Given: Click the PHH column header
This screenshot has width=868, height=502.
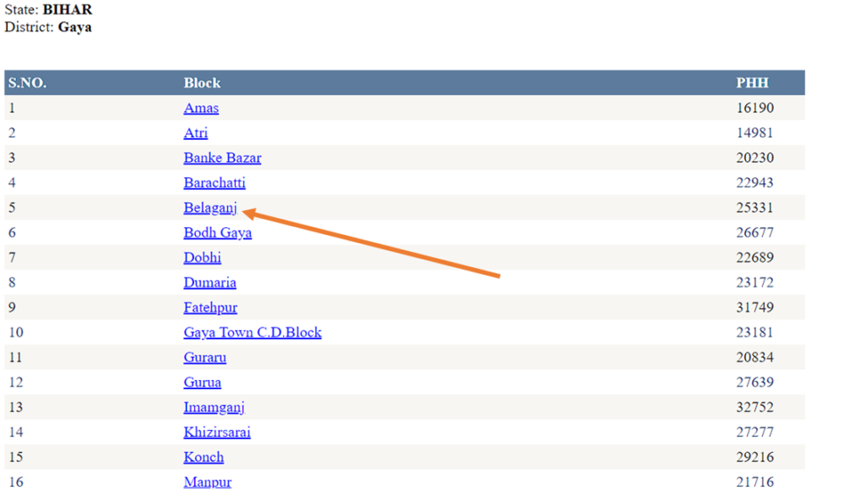Looking at the screenshot, I should click(x=753, y=83).
